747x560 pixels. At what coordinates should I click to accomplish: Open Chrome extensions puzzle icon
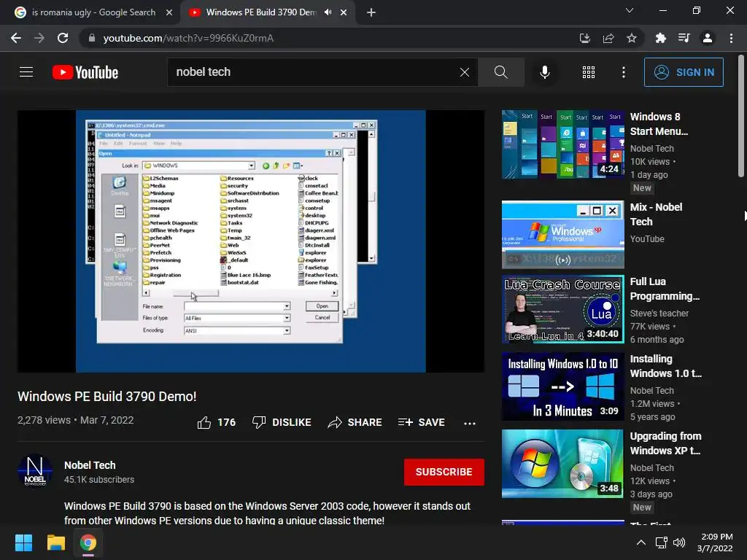(660, 38)
